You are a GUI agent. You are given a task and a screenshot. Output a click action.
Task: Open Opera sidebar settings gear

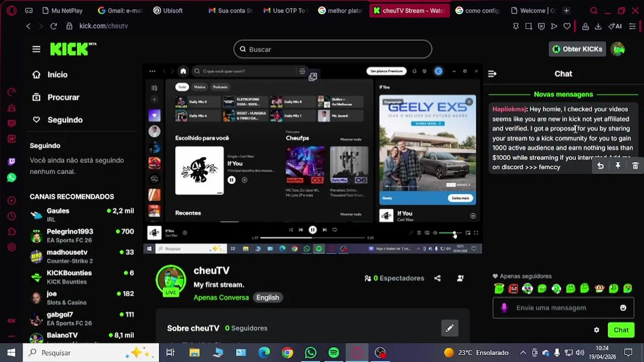[x=12, y=247]
